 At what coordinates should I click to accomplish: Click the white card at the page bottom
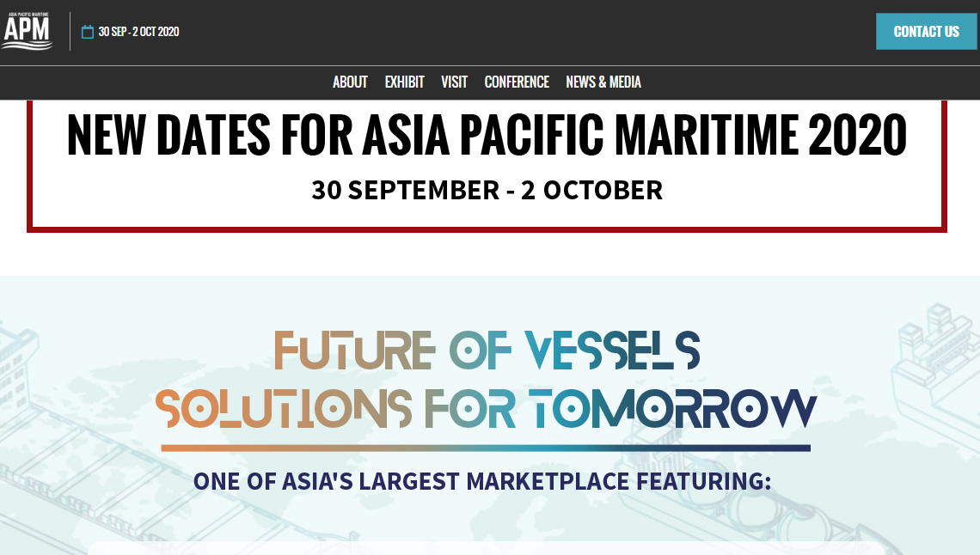coord(487,548)
